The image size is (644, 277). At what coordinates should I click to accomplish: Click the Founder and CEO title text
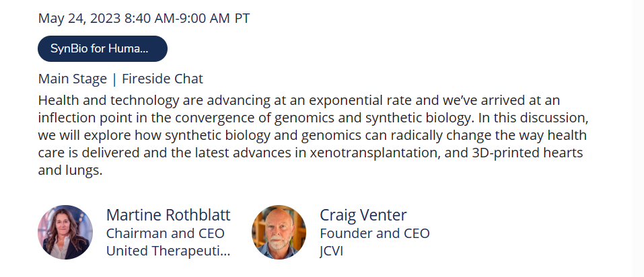375,233
